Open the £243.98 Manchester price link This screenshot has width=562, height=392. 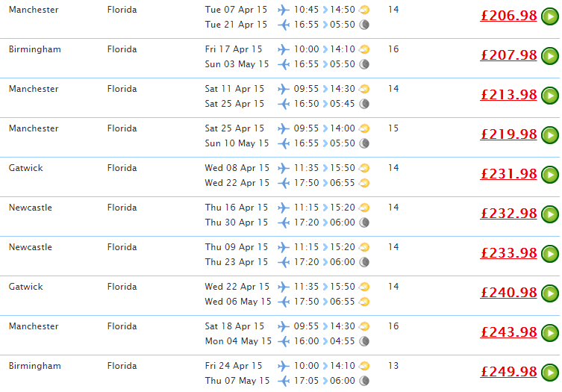(x=508, y=332)
